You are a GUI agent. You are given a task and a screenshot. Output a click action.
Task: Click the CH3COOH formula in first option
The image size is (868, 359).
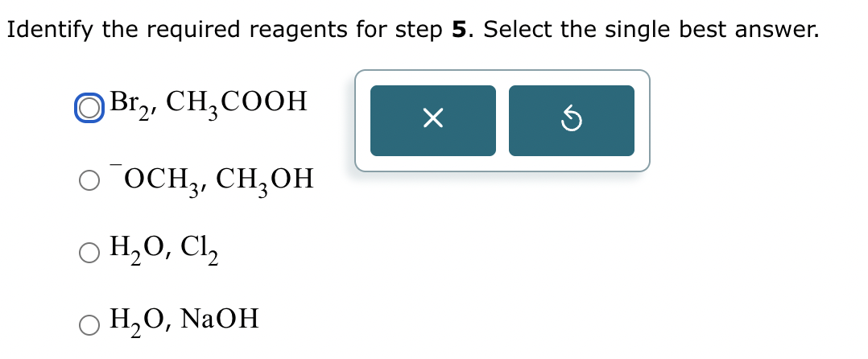click(237, 103)
